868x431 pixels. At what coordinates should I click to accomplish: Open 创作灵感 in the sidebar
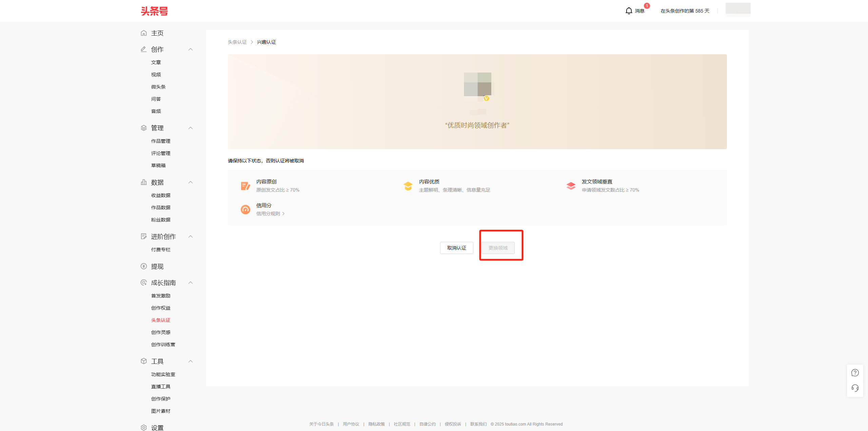tap(161, 332)
